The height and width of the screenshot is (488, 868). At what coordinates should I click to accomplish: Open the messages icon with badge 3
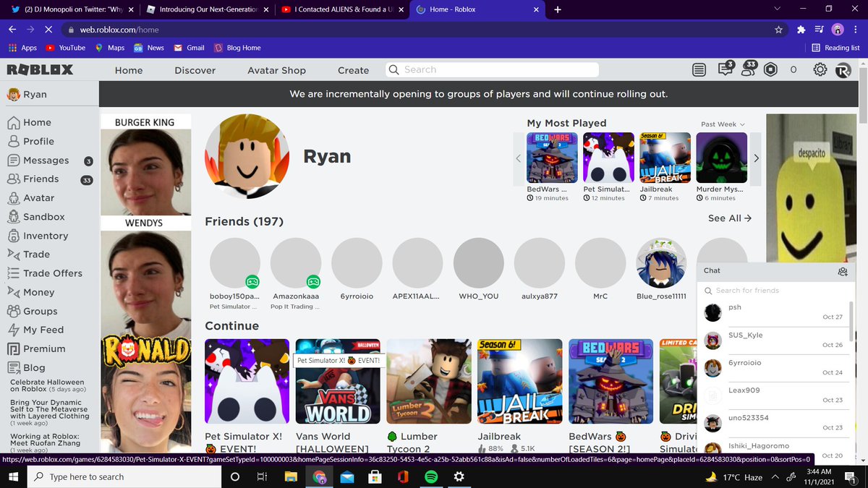pyautogui.click(x=724, y=69)
